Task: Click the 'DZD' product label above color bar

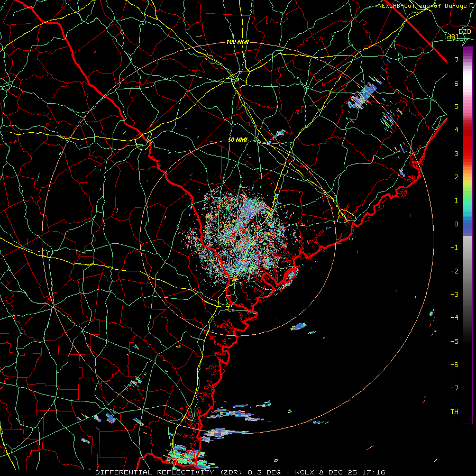Action: click(x=464, y=32)
